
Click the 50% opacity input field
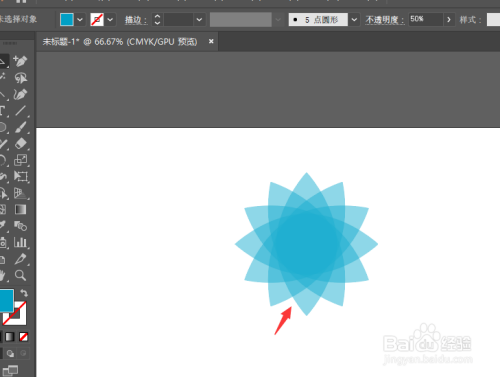[426, 19]
